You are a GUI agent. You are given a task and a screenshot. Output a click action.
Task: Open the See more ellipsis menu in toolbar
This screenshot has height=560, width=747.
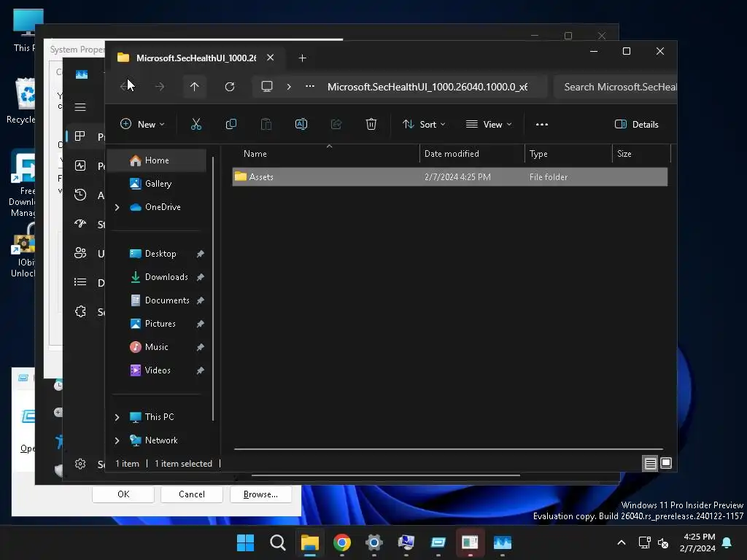[x=542, y=124]
